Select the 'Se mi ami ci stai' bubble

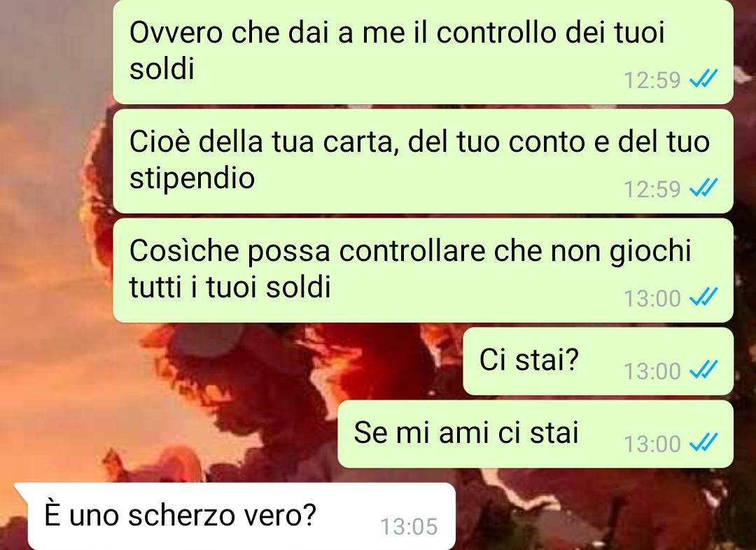pos(535,434)
